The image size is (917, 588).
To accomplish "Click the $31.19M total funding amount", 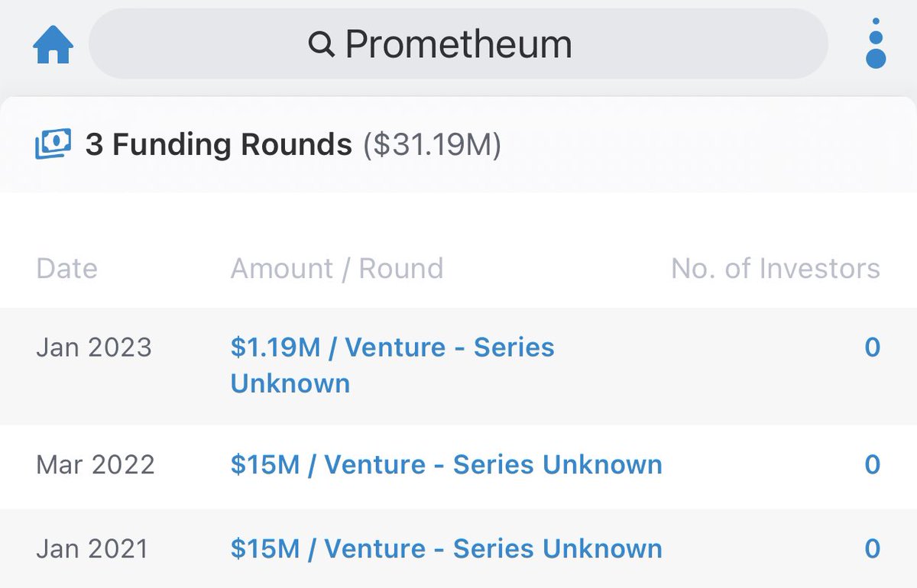I will click(x=432, y=144).
